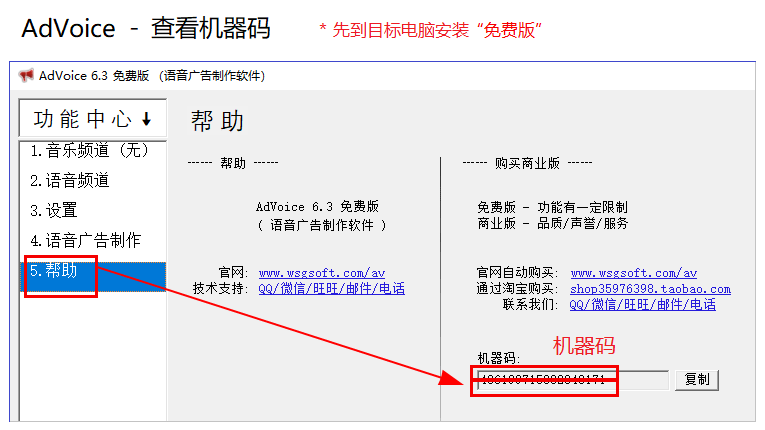Screen dimensions: 765x430
Task: Click the AdVoice megaphone icon in title bar
Action: coord(26,76)
